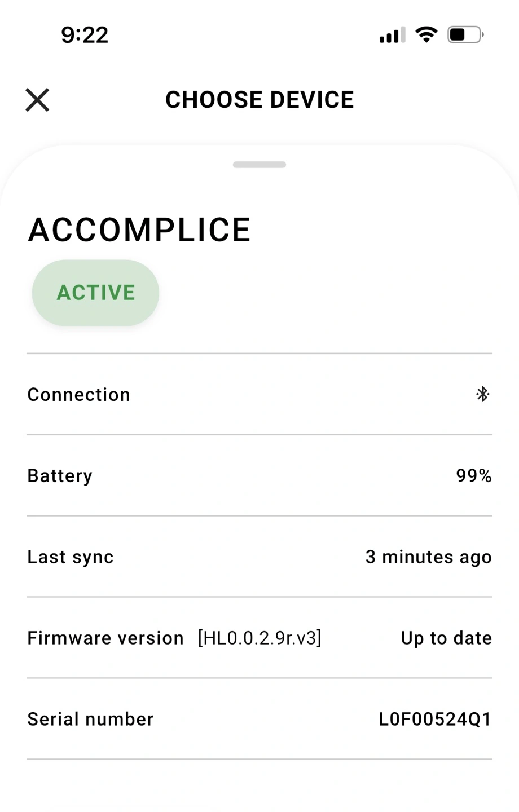
Task: Tap the cellular signal bars icon
Action: [x=392, y=36]
